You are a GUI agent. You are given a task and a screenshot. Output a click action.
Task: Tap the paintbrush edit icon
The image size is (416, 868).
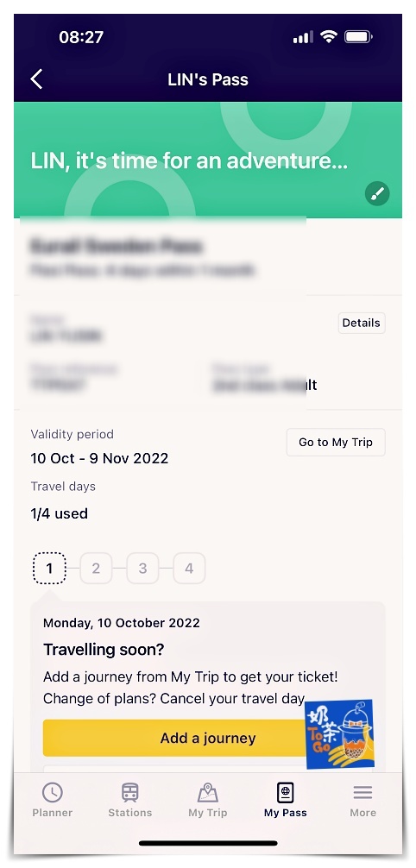click(377, 194)
